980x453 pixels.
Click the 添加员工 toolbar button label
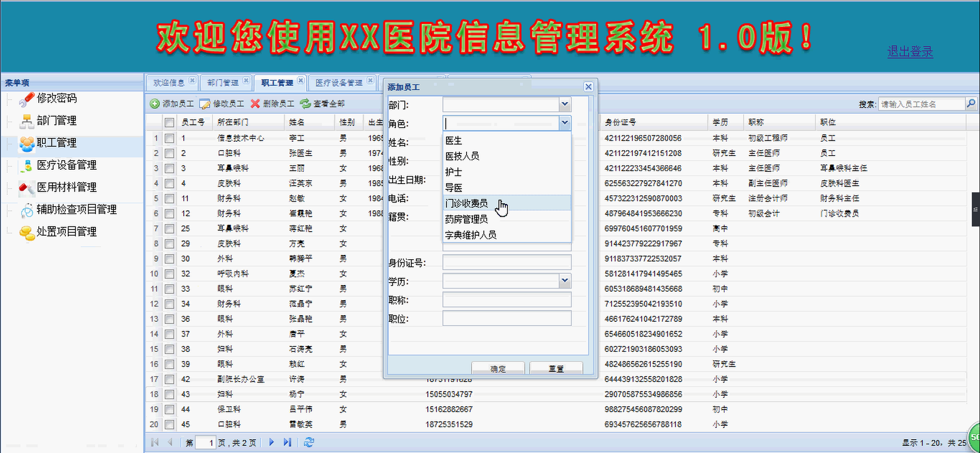point(178,104)
